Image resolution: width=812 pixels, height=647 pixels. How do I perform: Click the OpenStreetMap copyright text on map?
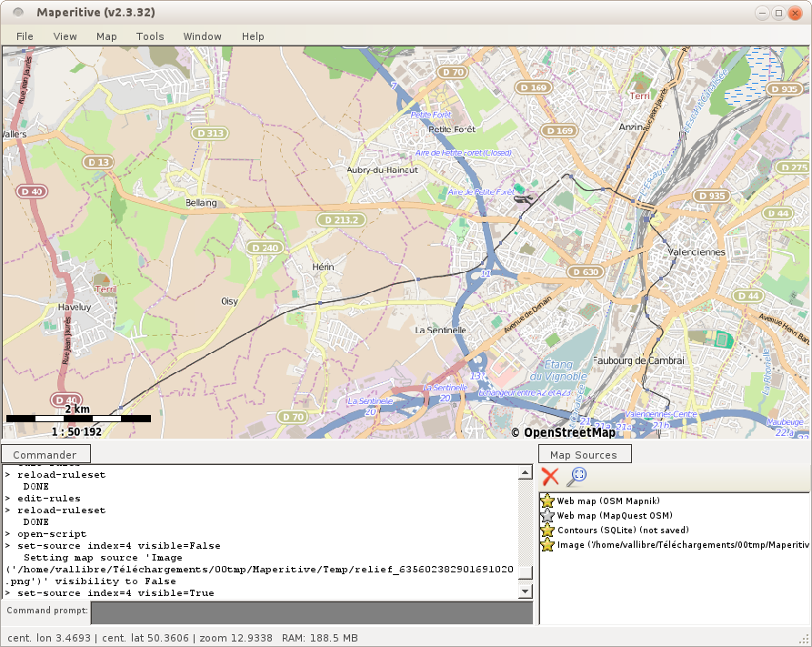coord(563,432)
